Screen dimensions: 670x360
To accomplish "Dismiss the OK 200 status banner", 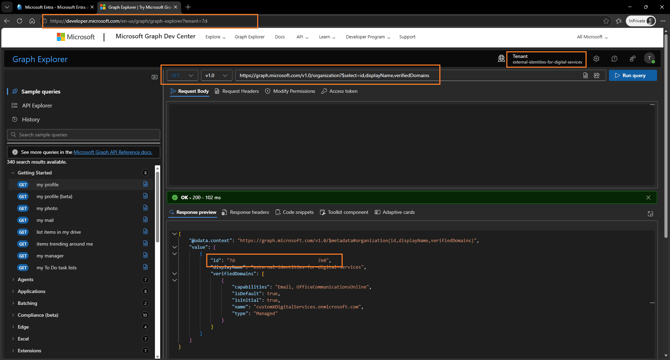I will coord(648,198).
